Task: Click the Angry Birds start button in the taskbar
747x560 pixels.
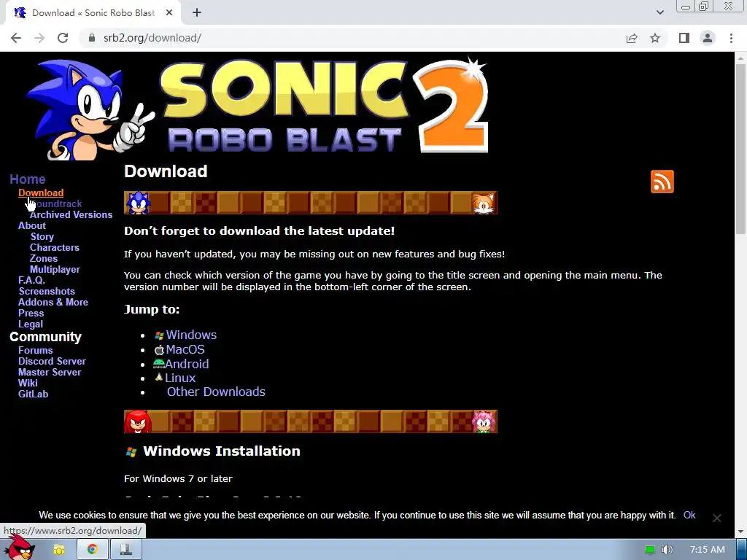Action: point(21,548)
